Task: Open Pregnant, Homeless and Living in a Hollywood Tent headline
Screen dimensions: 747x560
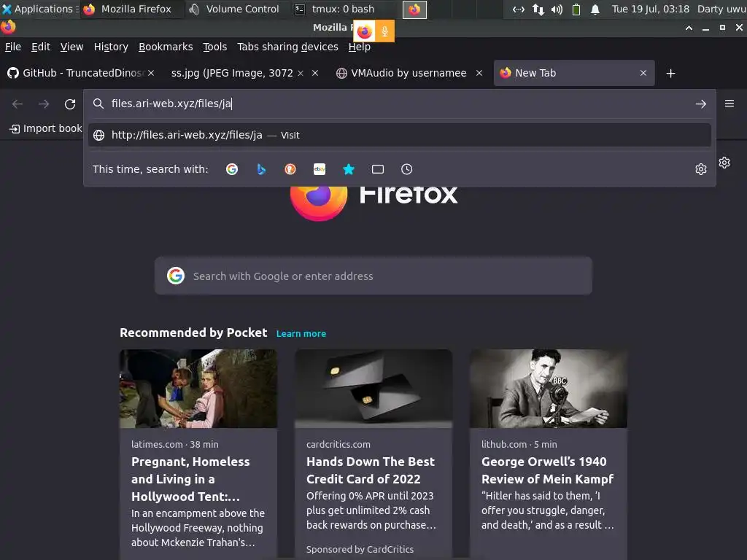Action: coord(190,479)
